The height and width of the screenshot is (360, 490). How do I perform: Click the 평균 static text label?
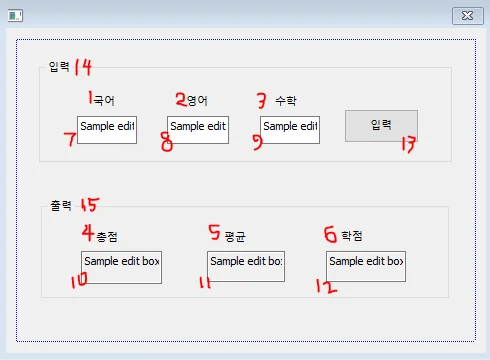click(235, 237)
